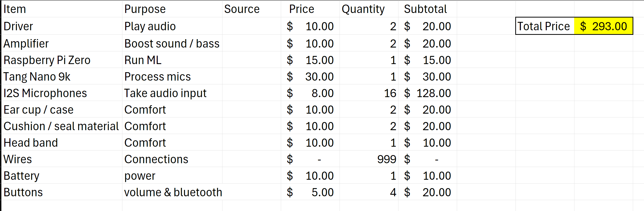Select the quantity 16 cell
This screenshot has width=644, height=211.
pos(369,93)
